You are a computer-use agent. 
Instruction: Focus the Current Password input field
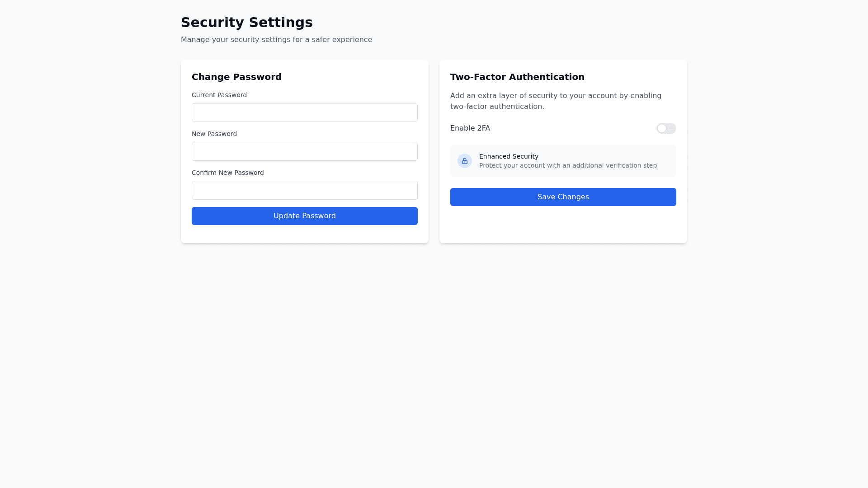[x=304, y=113]
